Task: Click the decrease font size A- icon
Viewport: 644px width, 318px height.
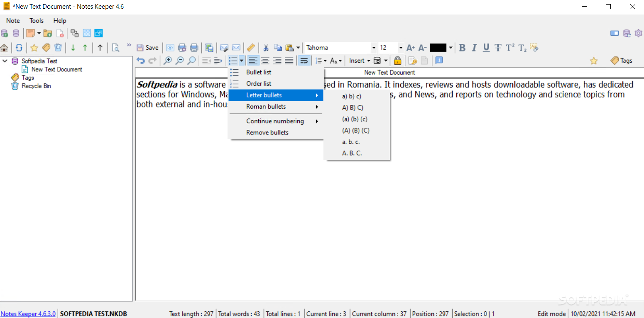Action: pyautogui.click(x=422, y=48)
